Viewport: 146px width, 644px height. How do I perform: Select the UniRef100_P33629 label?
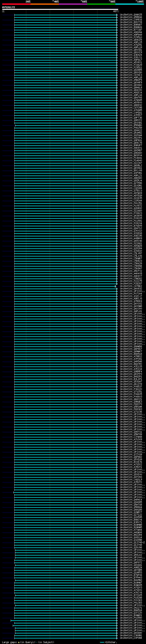[x=131, y=65]
